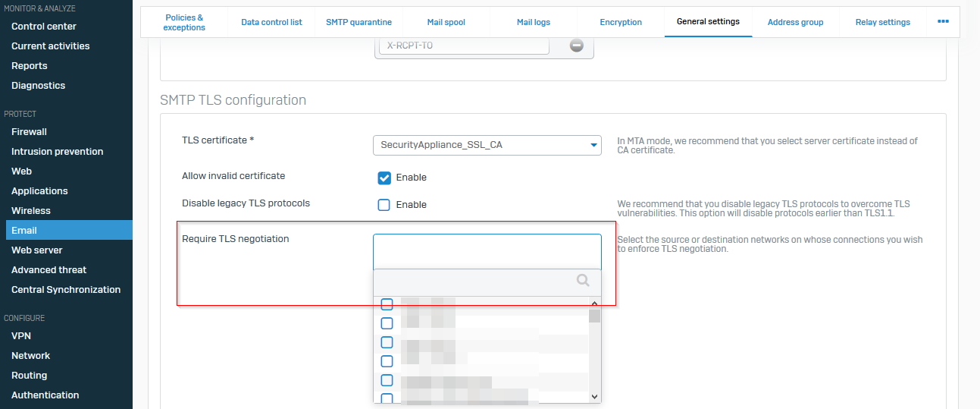Navigate to Control center
The height and width of the screenshot is (409, 980).
coord(44,27)
